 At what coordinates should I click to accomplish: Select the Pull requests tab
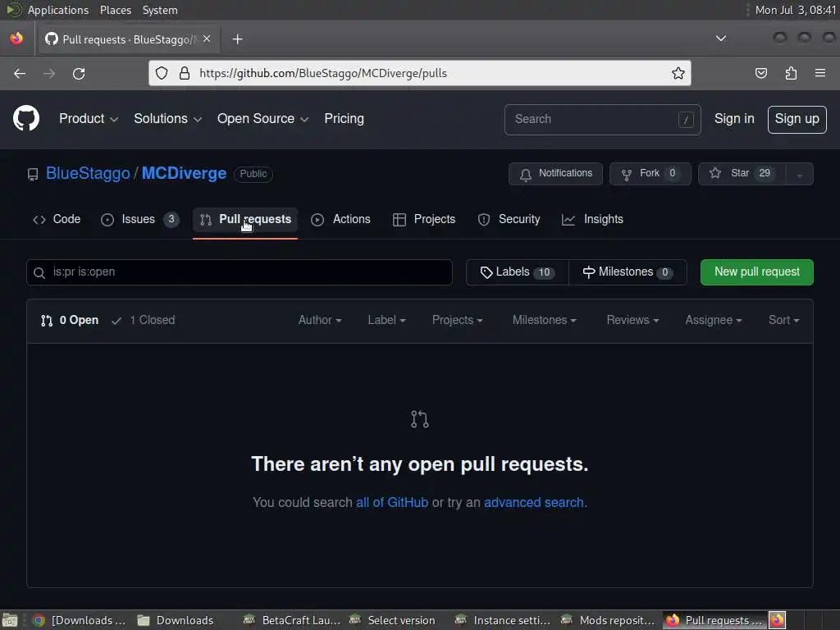point(245,219)
